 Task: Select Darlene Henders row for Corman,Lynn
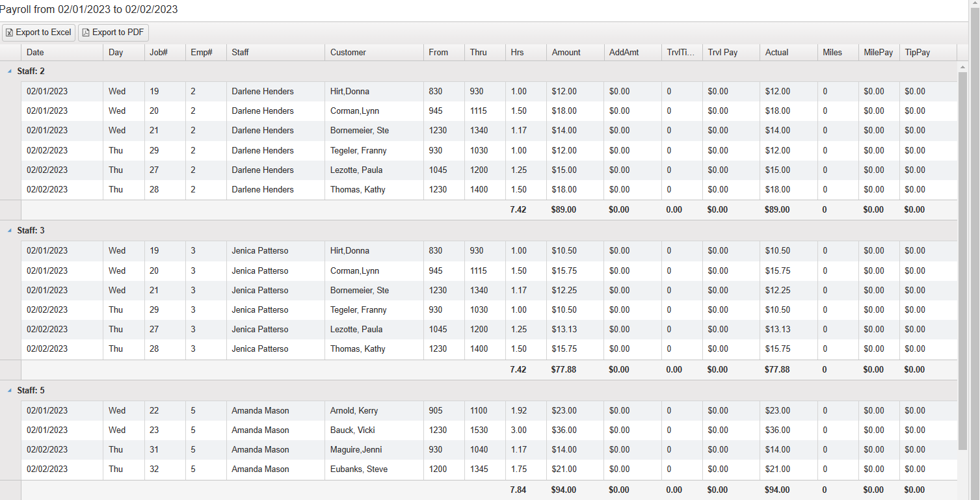(489, 111)
